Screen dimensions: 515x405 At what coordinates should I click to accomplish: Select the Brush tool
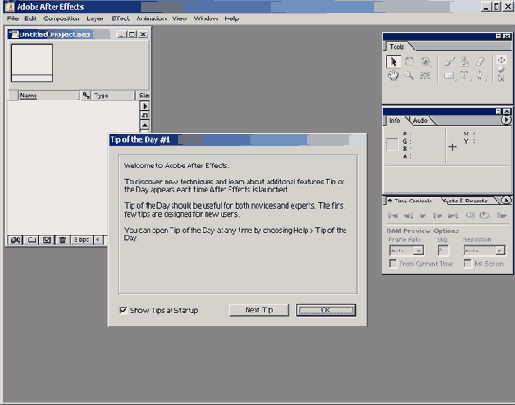click(x=449, y=62)
